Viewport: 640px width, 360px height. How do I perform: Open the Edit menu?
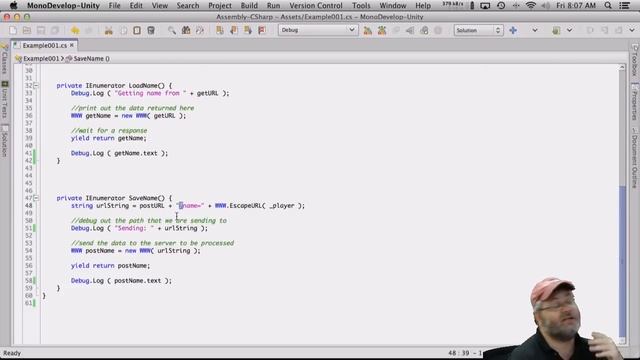click(136, 6)
